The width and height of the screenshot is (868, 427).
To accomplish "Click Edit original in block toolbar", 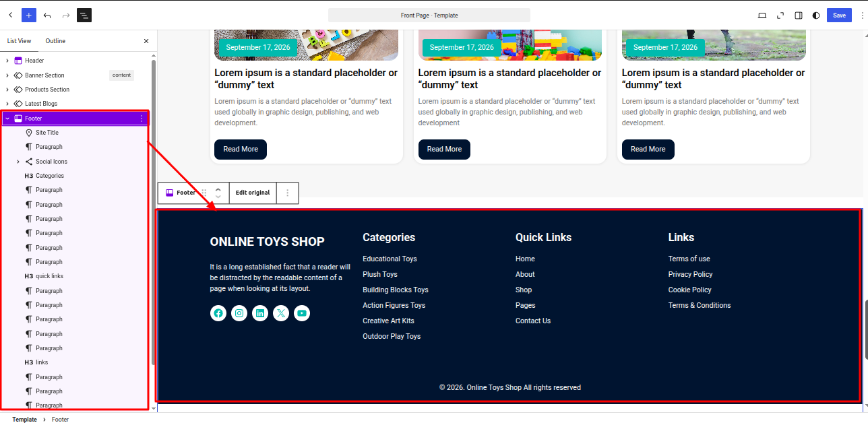I will pyautogui.click(x=253, y=193).
